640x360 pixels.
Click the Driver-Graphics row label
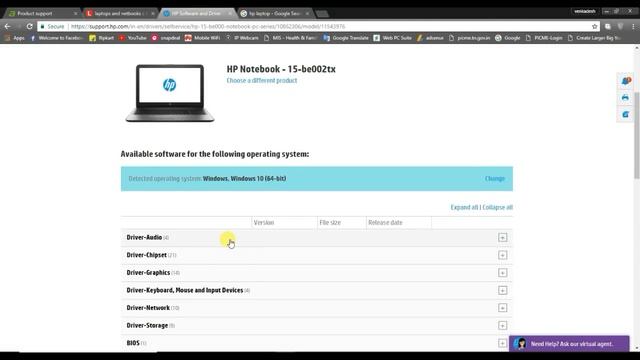click(148, 272)
